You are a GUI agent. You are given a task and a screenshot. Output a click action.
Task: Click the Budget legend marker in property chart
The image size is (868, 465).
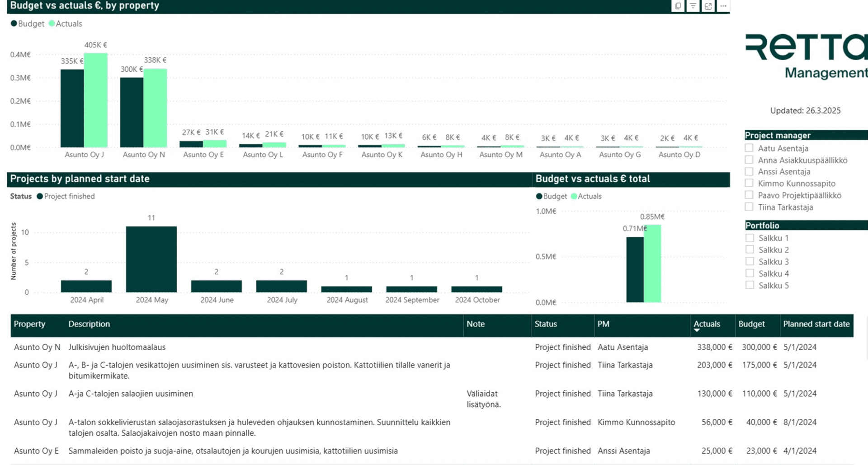[x=14, y=23]
